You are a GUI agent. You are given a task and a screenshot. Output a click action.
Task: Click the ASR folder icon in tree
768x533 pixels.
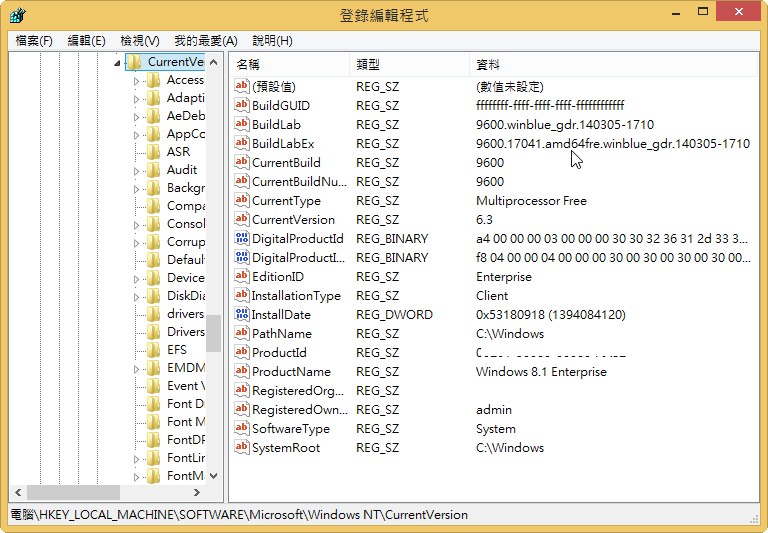tap(153, 152)
